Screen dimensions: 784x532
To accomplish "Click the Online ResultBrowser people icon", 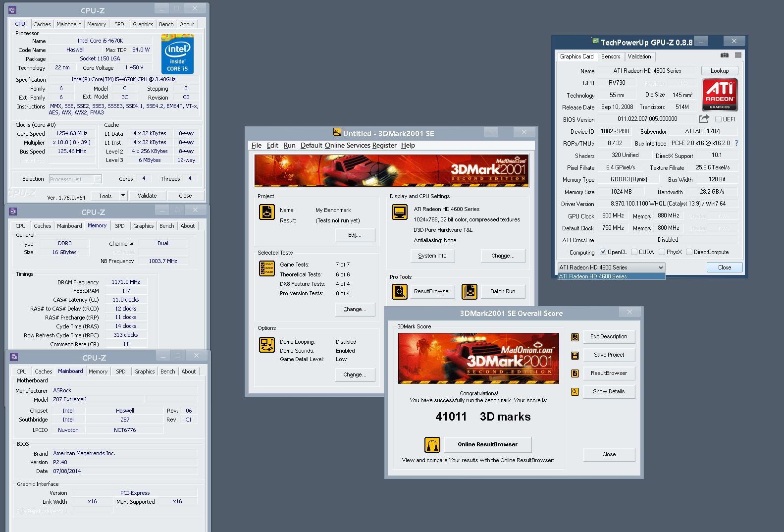I will point(432,445).
